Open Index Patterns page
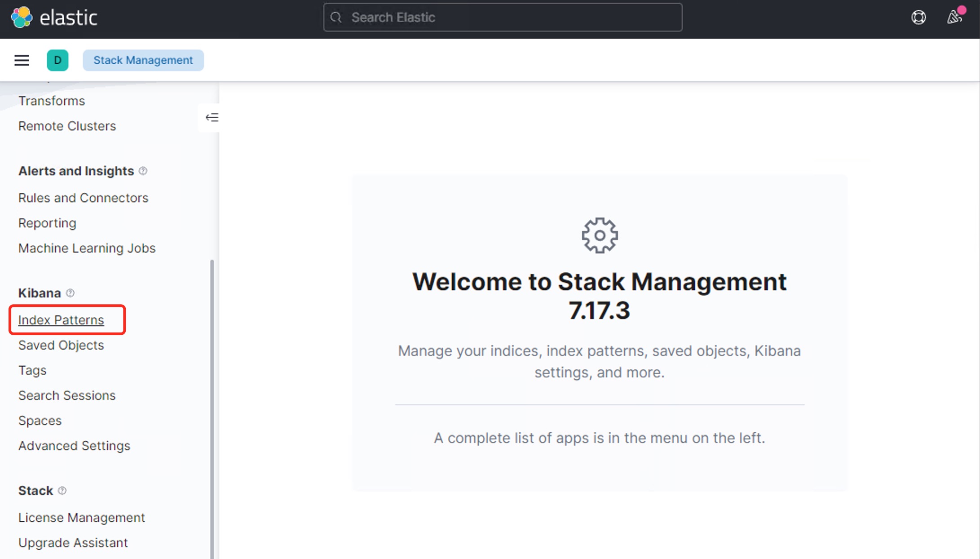980x559 pixels. click(61, 320)
